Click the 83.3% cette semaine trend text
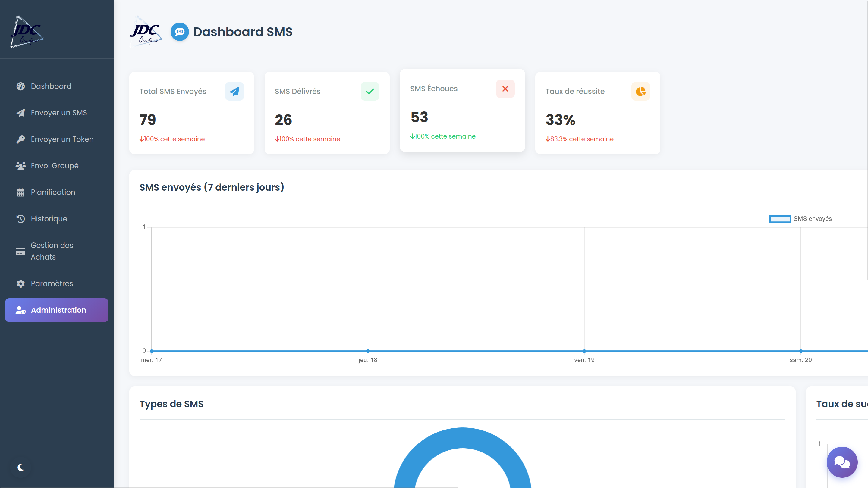 (x=580, y=139)
